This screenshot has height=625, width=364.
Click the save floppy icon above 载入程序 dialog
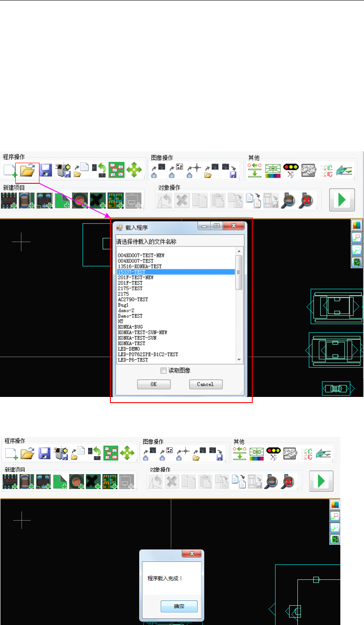point(46,171)
